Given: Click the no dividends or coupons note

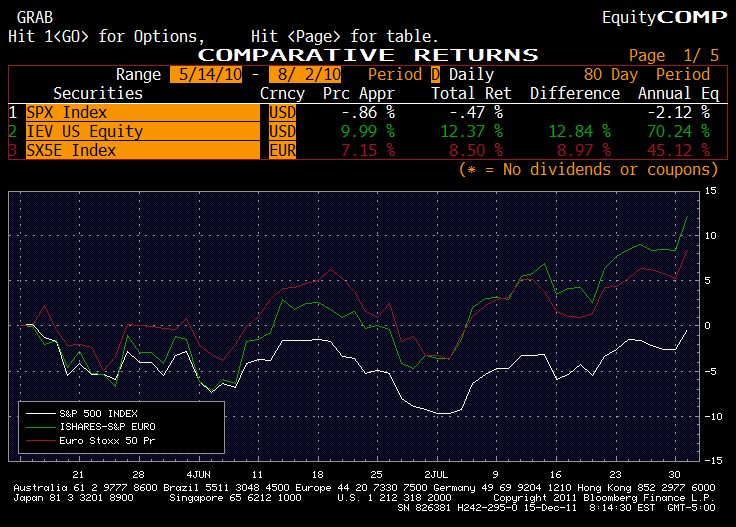Looking at the screenshot, I should click(589, 169).
